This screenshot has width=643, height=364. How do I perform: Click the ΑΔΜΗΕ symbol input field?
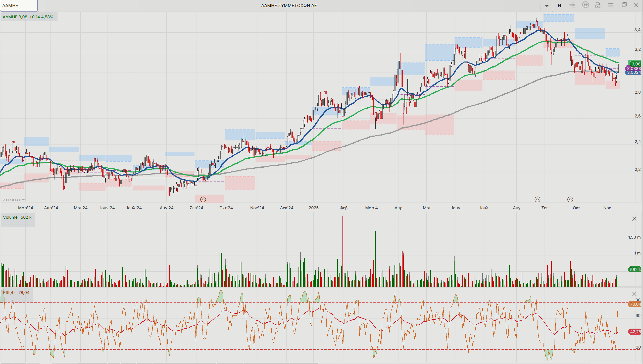click(19, 6)
